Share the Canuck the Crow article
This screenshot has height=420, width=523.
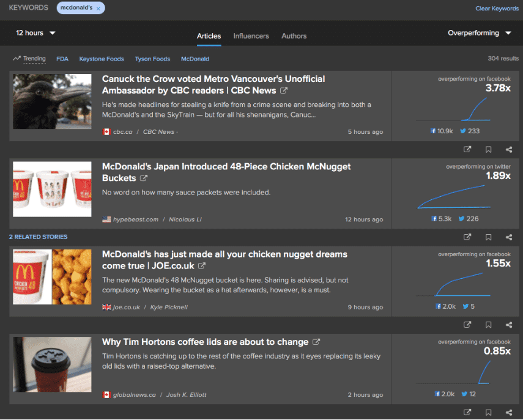[508, 149]
